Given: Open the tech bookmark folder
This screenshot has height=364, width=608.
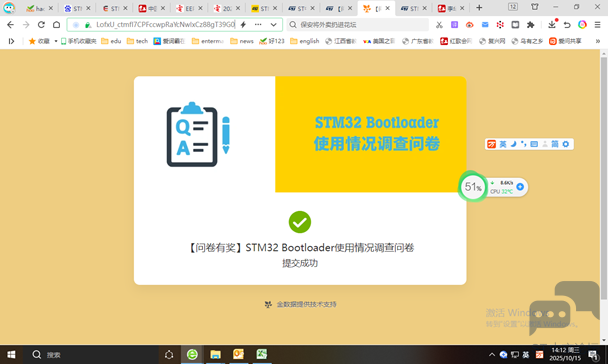Looking at the screenshot, I should [137, 41].
